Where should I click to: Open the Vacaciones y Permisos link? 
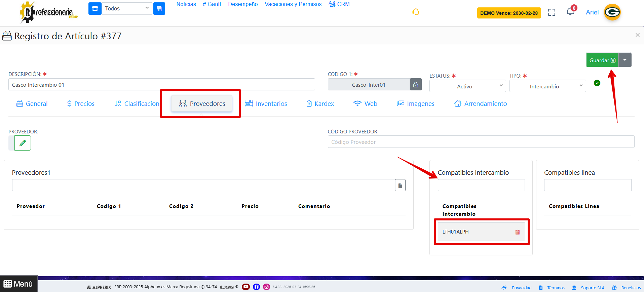click(x=293, y=4)
